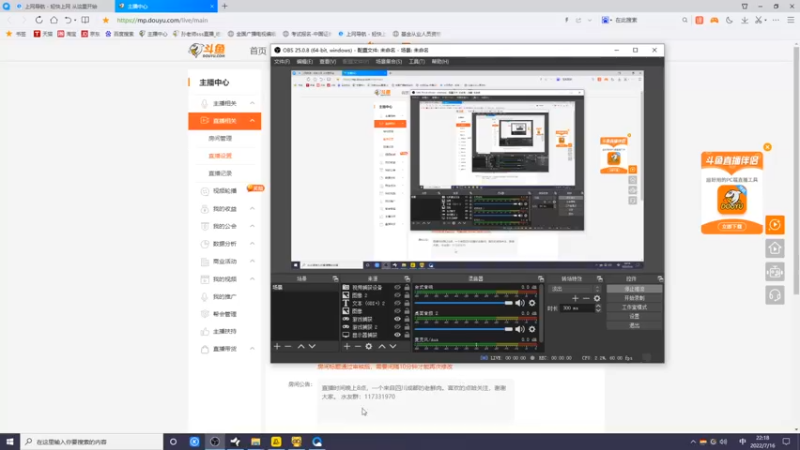Open the OBS 文件(F) menu
The width and height of the screenshot is (800, 450).
(x=282, y=62)
